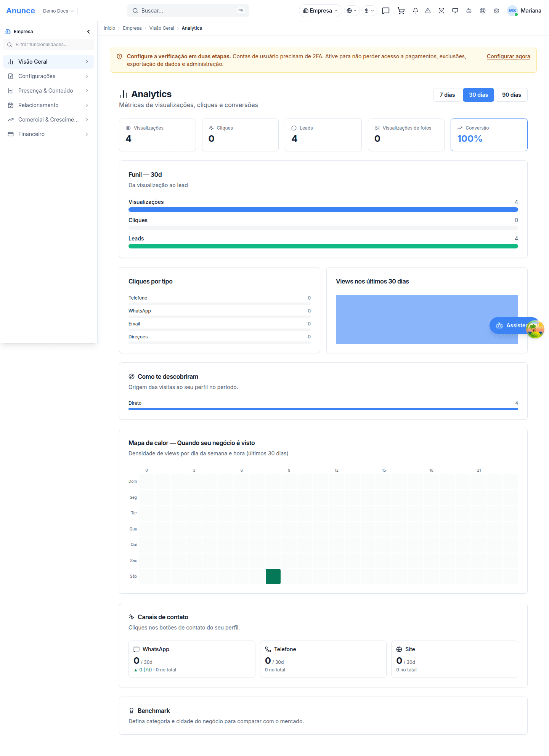Click the dark green Sábado heatmap cell
549x756 pixels.
click(273, 577)
